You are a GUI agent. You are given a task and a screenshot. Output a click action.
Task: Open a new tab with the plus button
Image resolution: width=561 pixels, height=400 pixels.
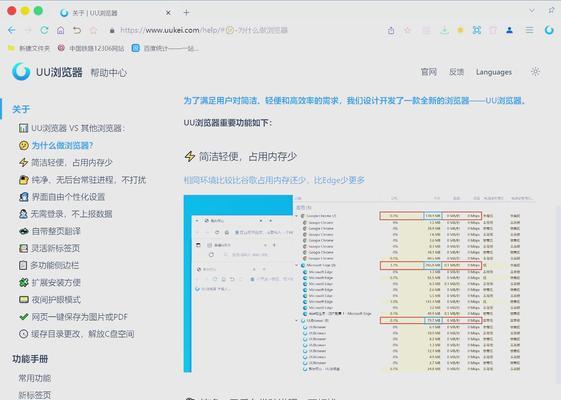tap(186, 13)
